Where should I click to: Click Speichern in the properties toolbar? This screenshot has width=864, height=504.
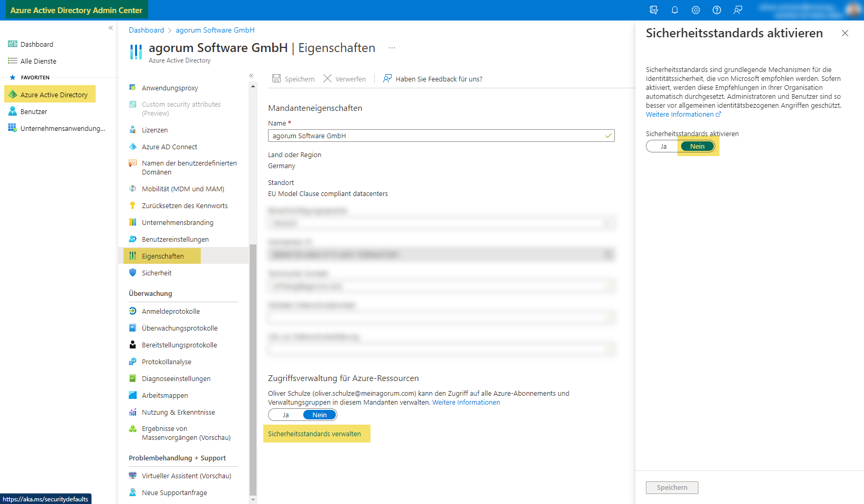coord(293,79)
